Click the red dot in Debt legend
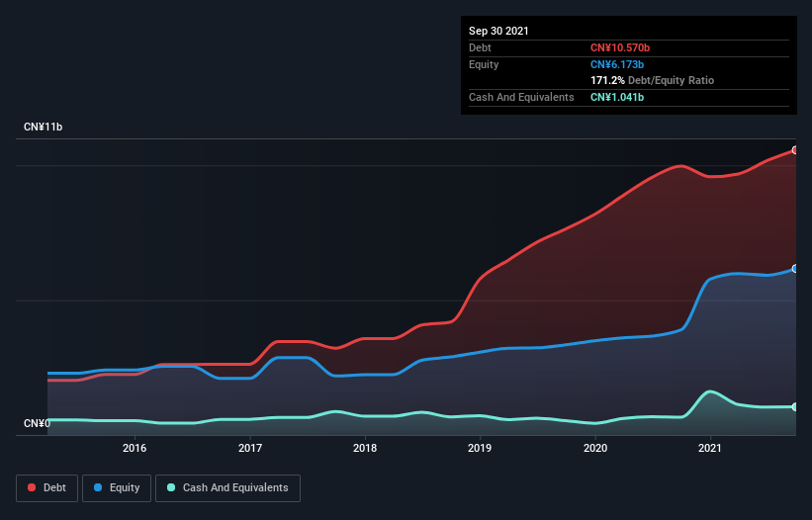Screen dimensions: 812x520 32,487
